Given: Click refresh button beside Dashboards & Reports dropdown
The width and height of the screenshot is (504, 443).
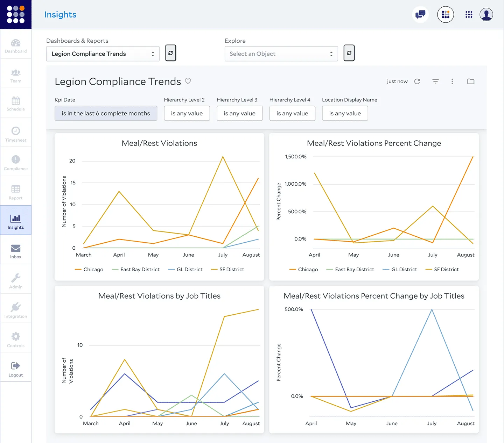Looking at the screenshot, I should click(x=170, y=53).
